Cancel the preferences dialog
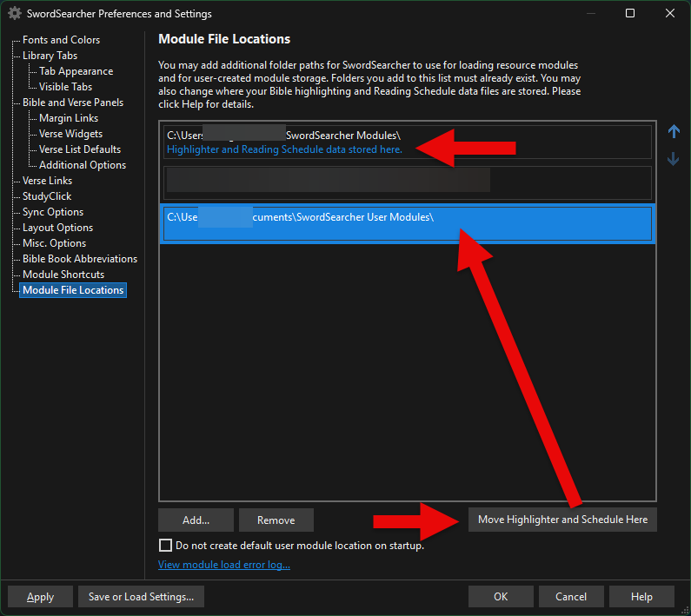 point(571,597)
